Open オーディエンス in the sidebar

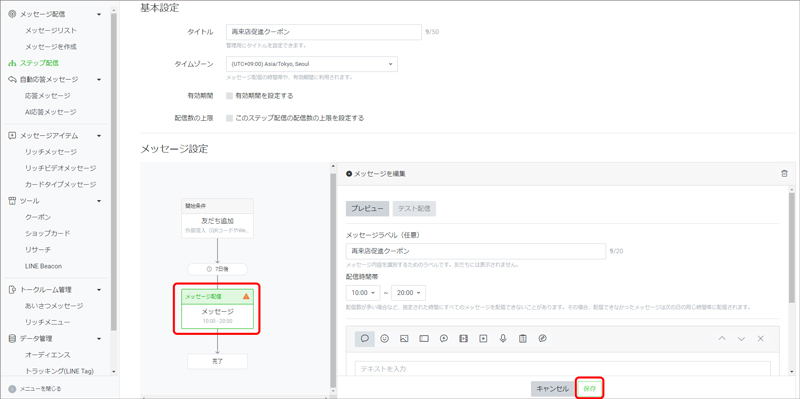pyautogui.click(x=47, y=355)
